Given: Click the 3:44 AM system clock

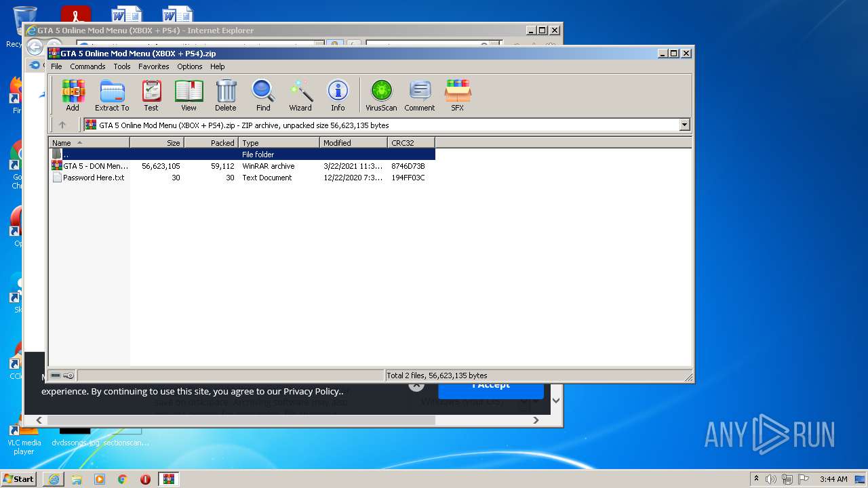Looking at the screenshot, I should tap(833, 479).
